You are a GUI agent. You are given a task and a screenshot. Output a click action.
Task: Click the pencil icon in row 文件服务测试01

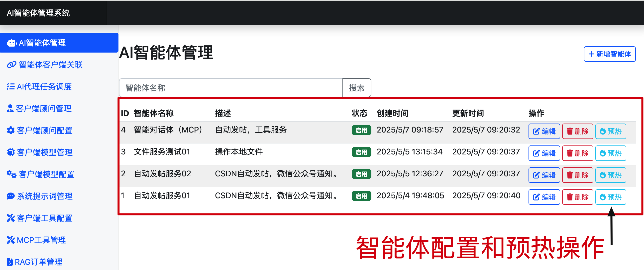click(x=536, y=153)
